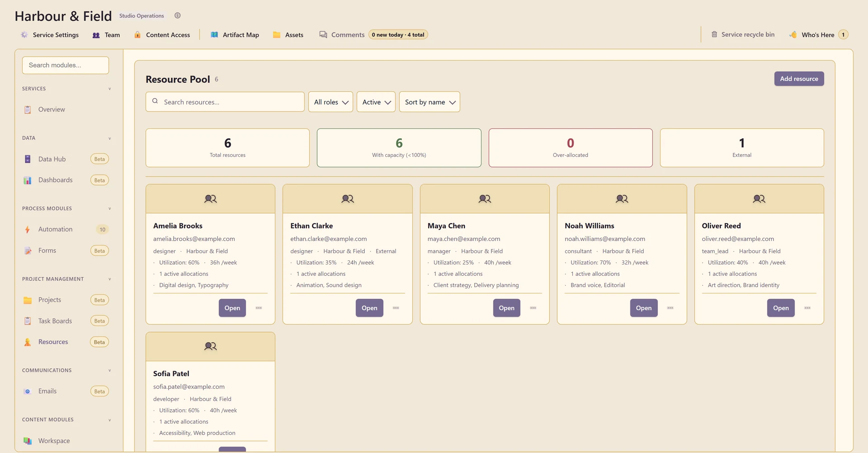Open the Active status filter dropdown
Screen dimensions: 868x453
pos(376,102)
